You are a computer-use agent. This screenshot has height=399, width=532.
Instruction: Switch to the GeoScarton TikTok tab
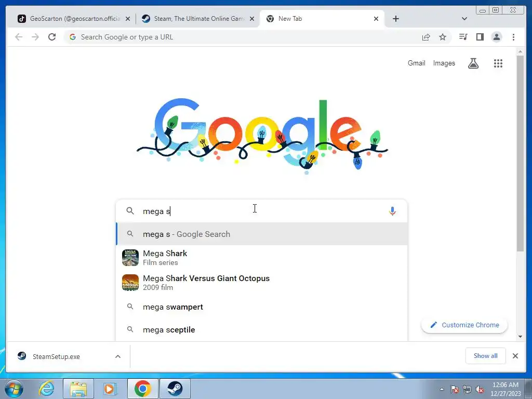(74, 19)
